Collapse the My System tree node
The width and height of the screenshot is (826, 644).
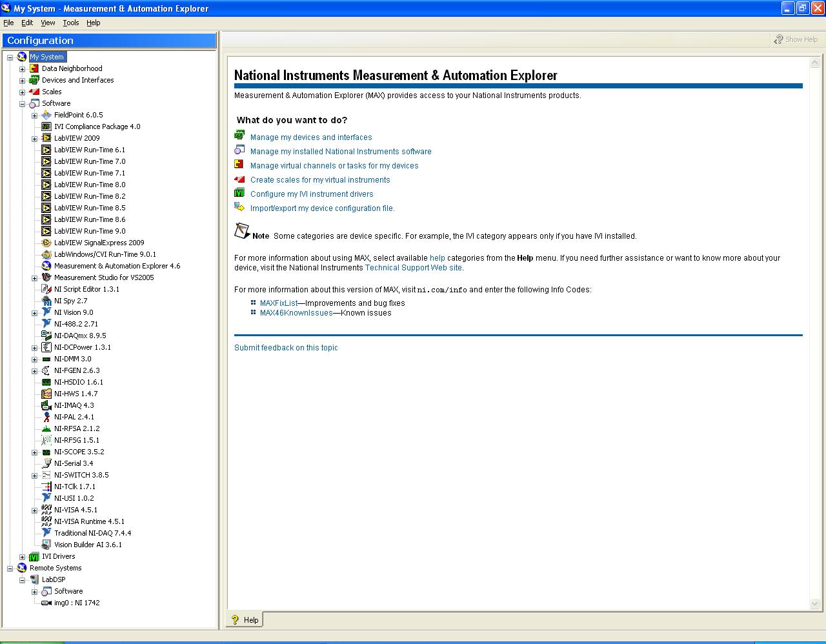pos(10,57)
